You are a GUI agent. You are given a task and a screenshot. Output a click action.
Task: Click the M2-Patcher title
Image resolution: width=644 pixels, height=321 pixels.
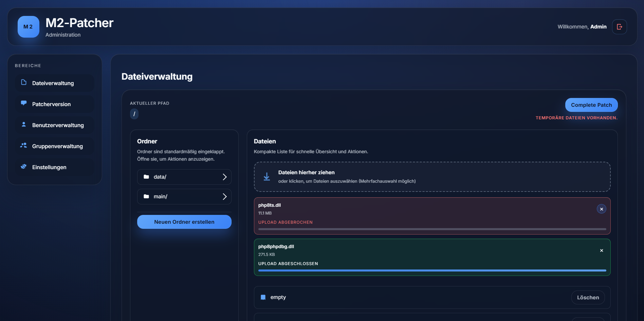pos(79,23)
